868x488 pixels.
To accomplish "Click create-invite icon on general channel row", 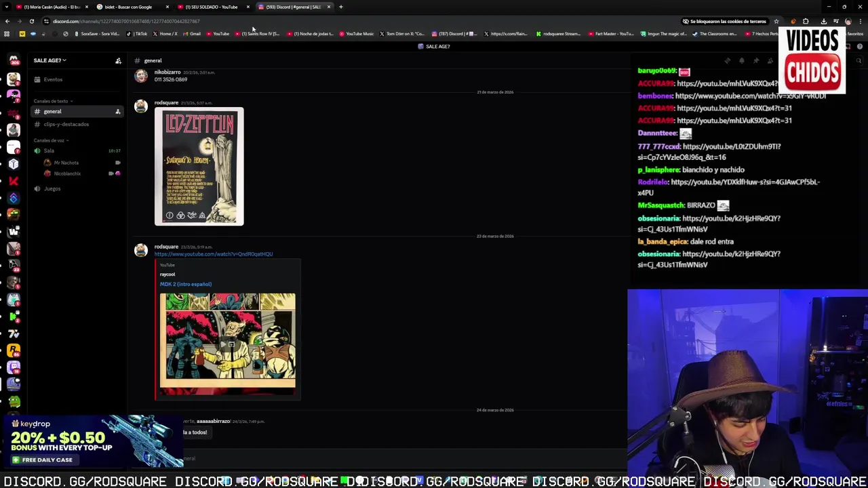I will pyautogui.click(x=117, y=111).
